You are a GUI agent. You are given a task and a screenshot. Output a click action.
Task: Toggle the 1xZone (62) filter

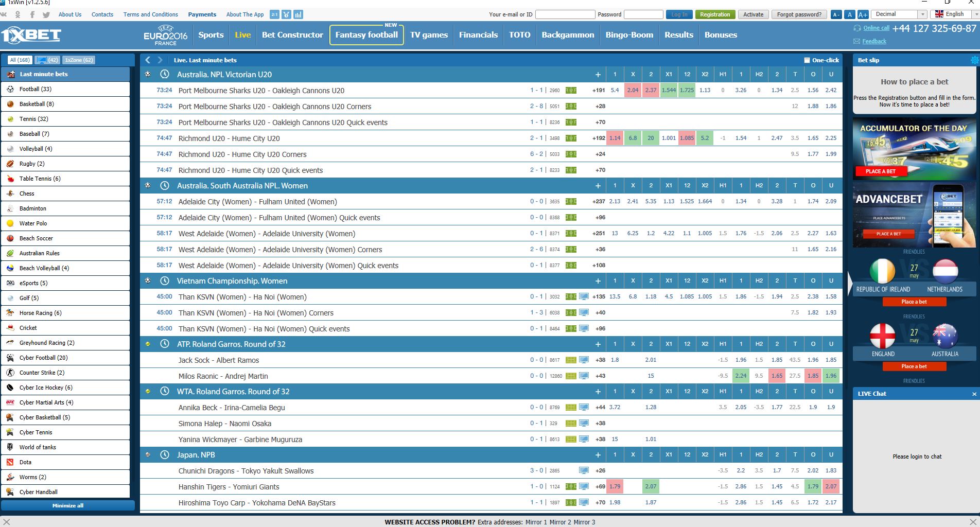coord(79,60)
